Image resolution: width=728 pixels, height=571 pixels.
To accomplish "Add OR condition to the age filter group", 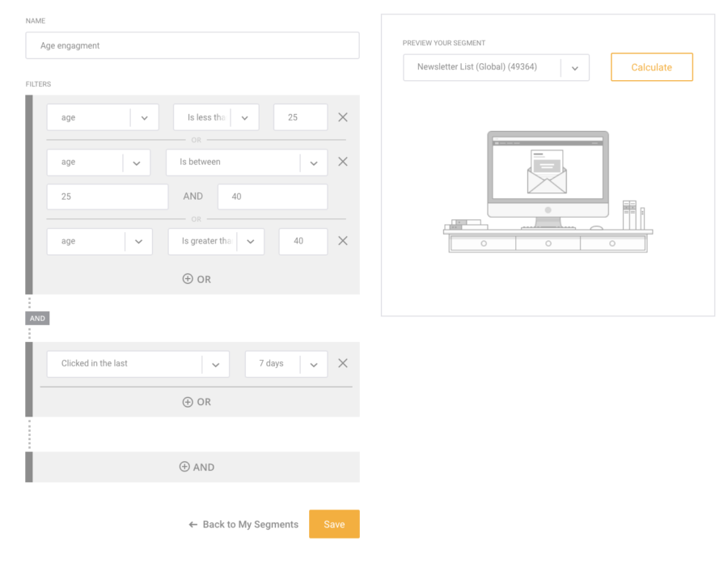I will tap(197, 279).
